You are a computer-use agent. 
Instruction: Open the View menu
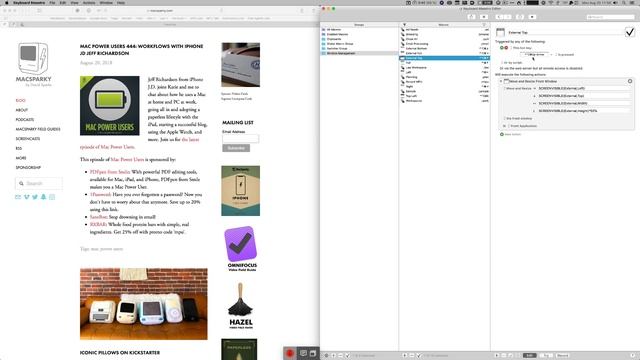click(75, 3)
